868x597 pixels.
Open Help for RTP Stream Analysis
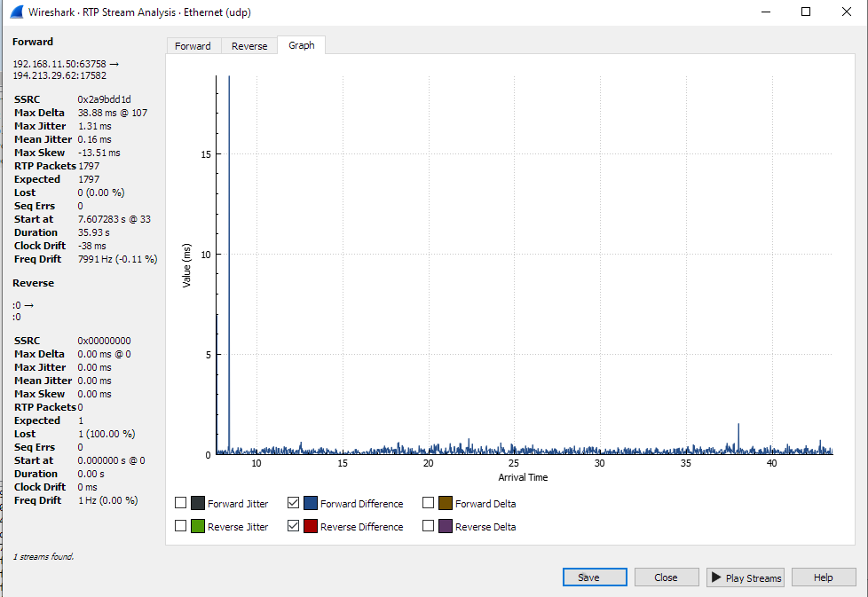point(824,577)
